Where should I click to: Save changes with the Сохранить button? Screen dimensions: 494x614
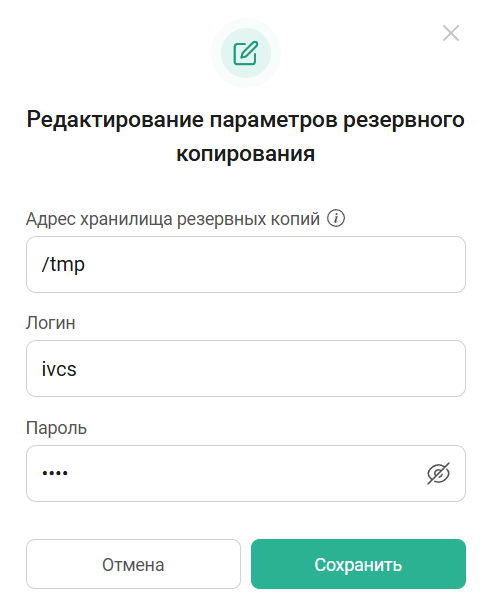(358, 564)
